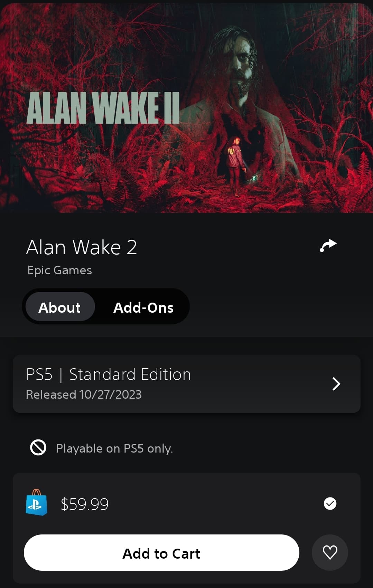Open the Epic Games publisher link

pos(59,270)
